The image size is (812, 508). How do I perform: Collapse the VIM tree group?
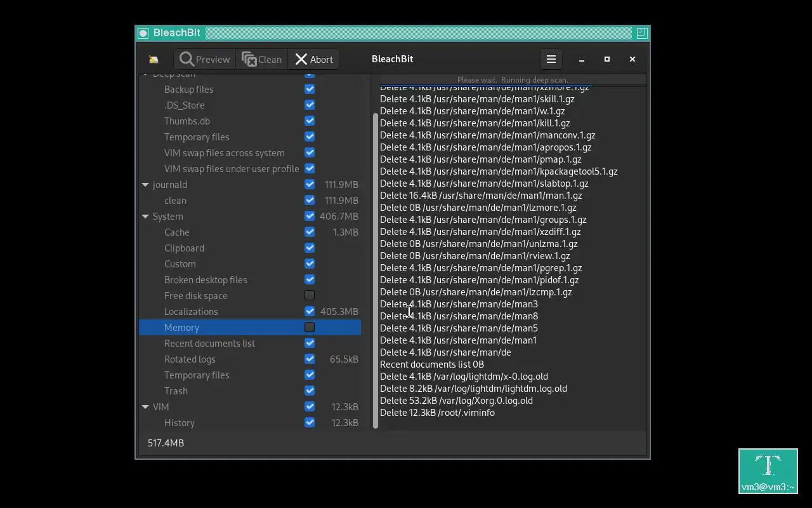[x=145, y=407]
